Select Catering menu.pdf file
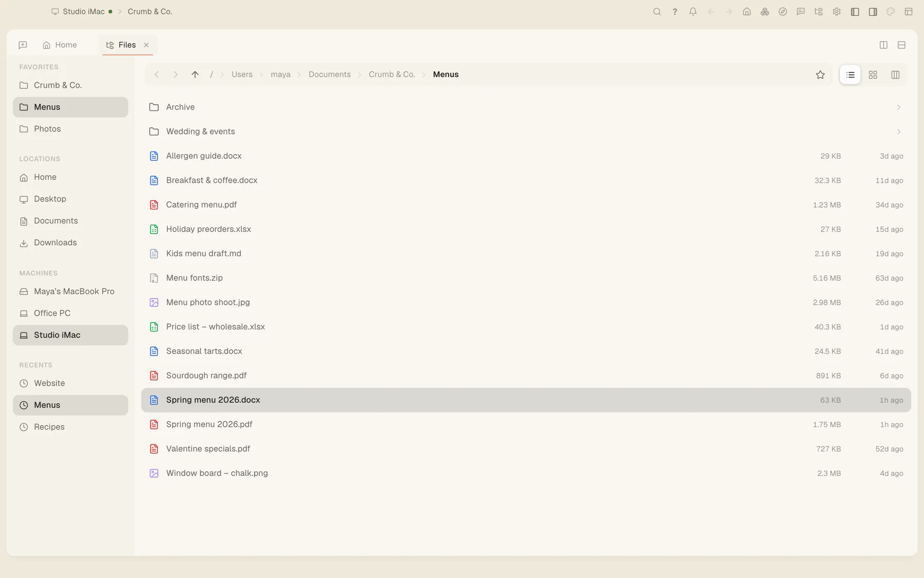 click(526, 204)
